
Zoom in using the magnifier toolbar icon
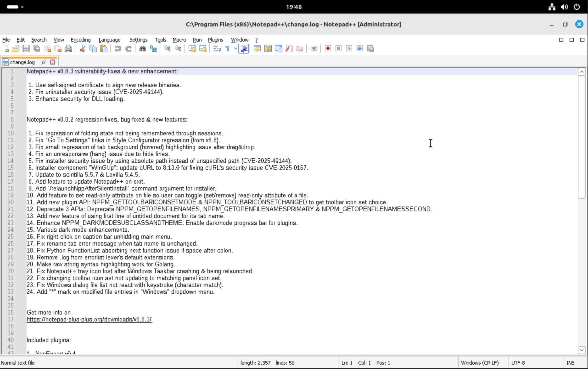click(x=167, y=49)
